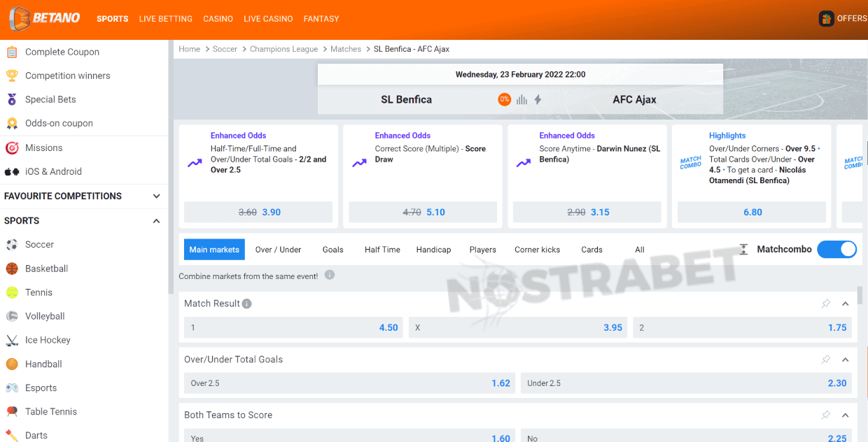Select enhanced odds 5.10 for Score Draw
The height and width of the screenshot is (442, 868).
click(423, 212)
